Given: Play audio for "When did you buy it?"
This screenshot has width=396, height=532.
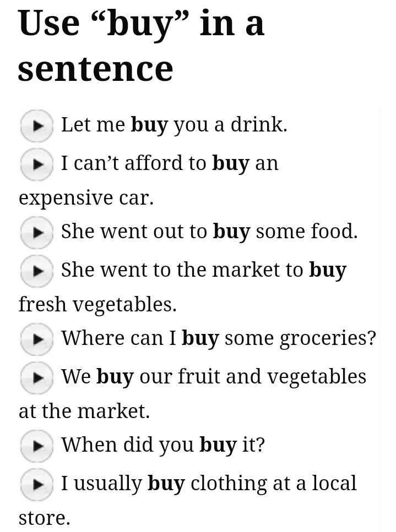Looking at the screenshot, I should 36,446.
